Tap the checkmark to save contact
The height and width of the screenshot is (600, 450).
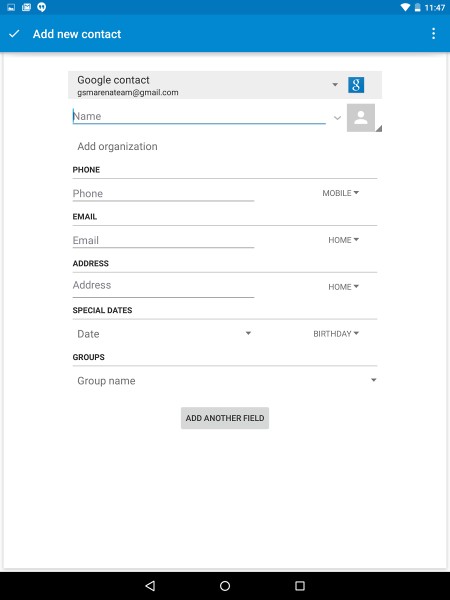click(14, 34)
